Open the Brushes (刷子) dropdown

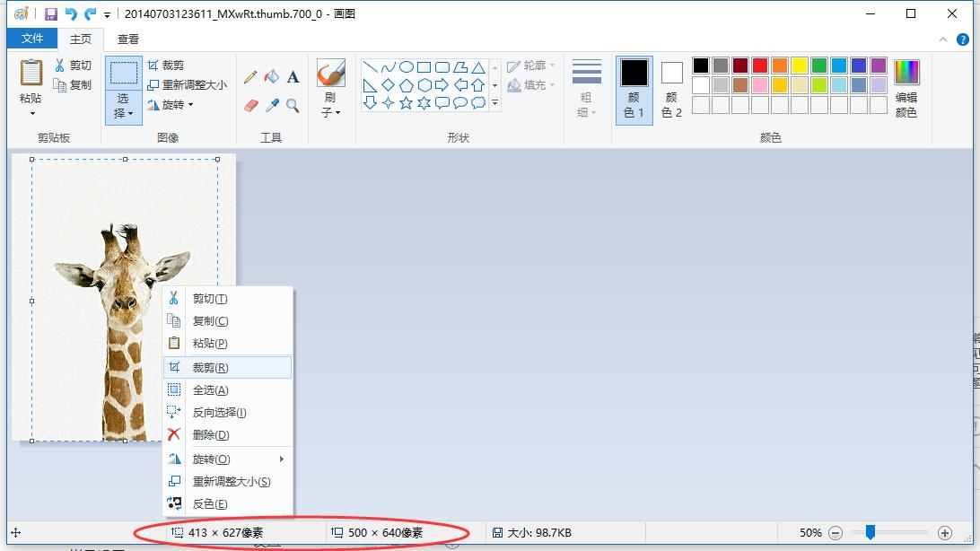(330, 105)
